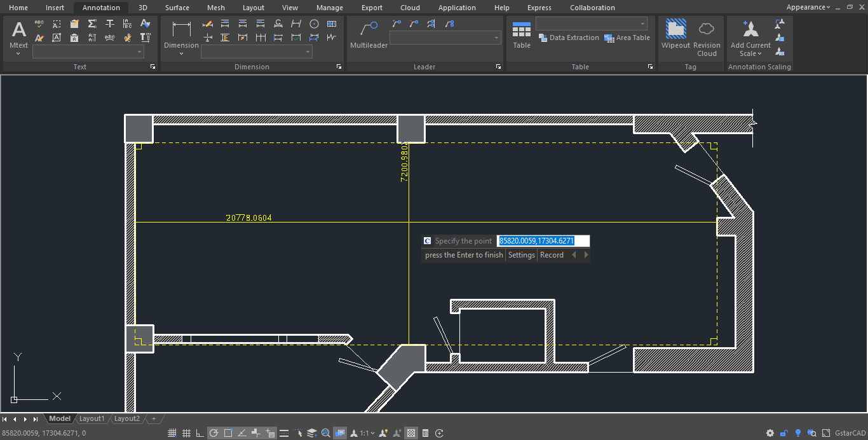Open the Layout1 tab
Image resolution: width=868 pixels, height=440 pixels.
(92, 418)
